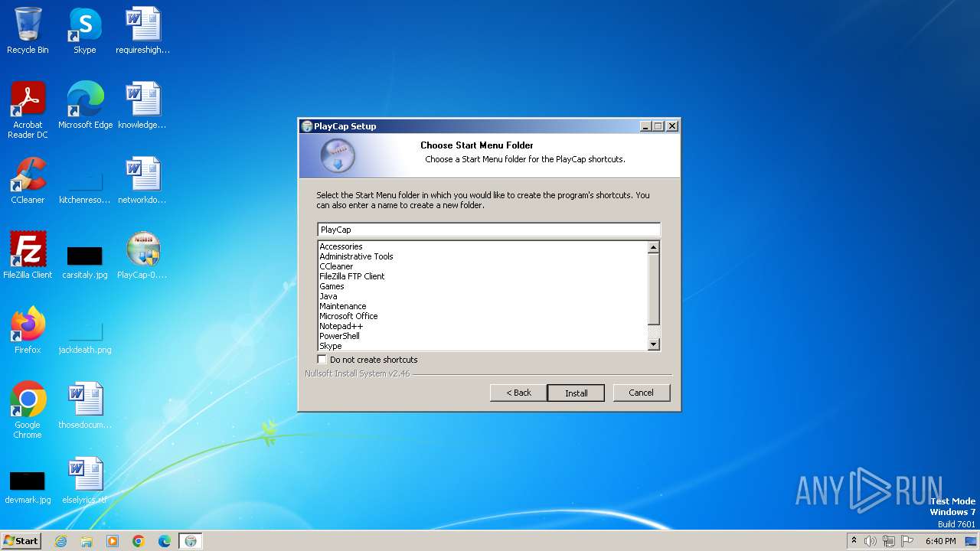Image resolution: width=980 pixels, height=551 pixels.
Task: Select Games in the folder list
Action: click(x=332, y=286)
